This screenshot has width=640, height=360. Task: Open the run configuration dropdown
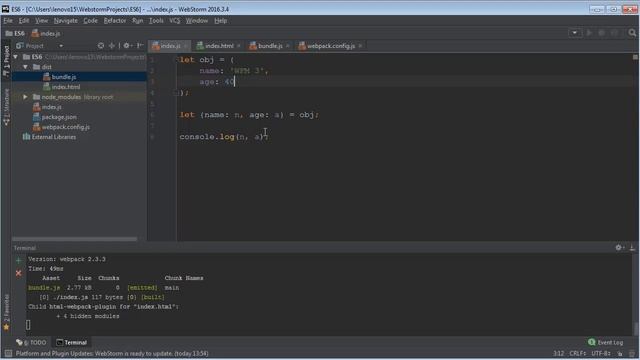[x=575, y=33]
